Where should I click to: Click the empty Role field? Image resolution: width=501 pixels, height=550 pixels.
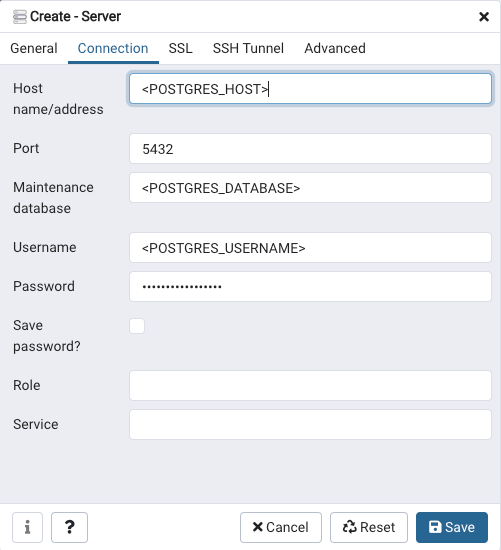click(310, 385)
